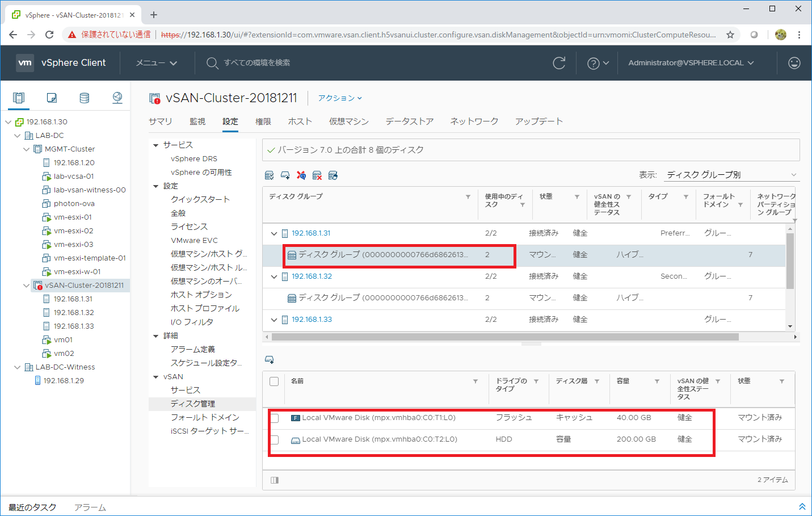Click the add disks icon above the disk table

tap(270, 360)
